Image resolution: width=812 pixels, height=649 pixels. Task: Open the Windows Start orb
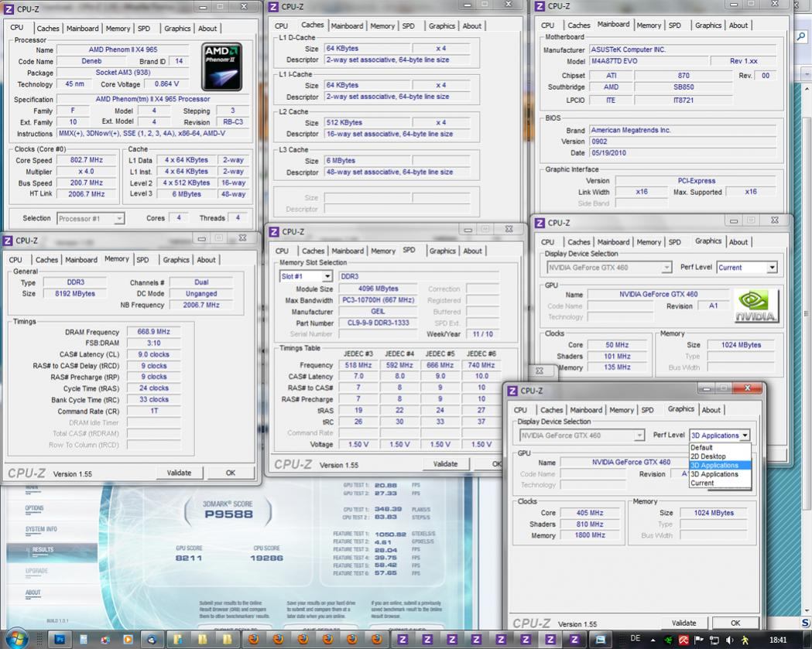coord(15,639)
